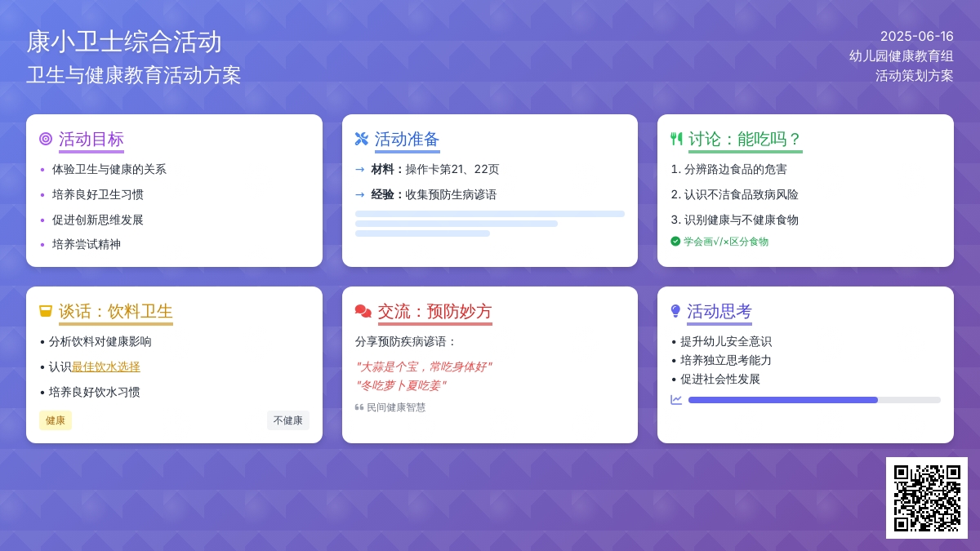Click 活动策划方案 text
The image size is (980, 551).
(x=915, y=75)
